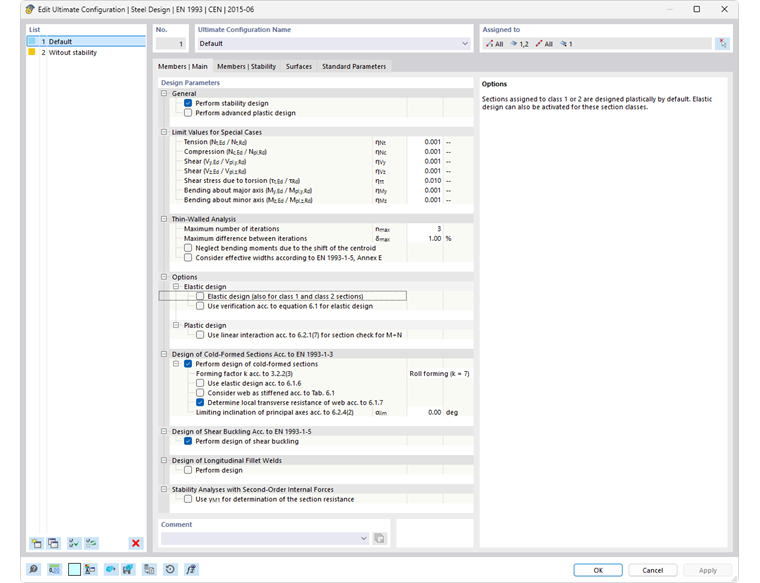Check Neglect bending moments due to centroid shift
Screen dimensions: 760x583
click(188, 248)
